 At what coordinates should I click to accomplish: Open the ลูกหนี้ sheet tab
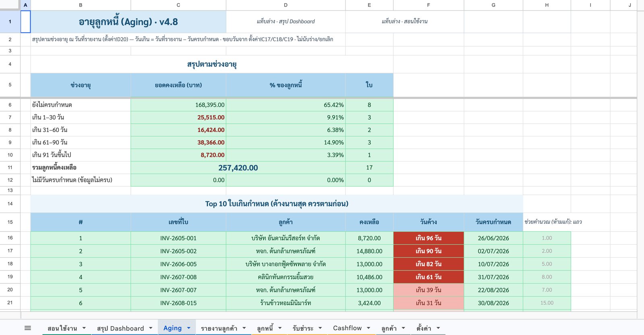265,328
